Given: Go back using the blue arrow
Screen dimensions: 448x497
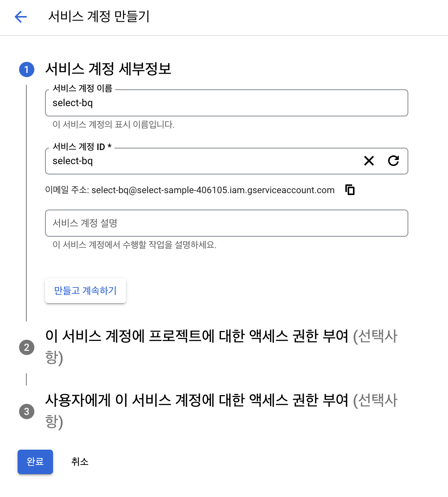Looking at the screenshot, I should tap(21, 16).
